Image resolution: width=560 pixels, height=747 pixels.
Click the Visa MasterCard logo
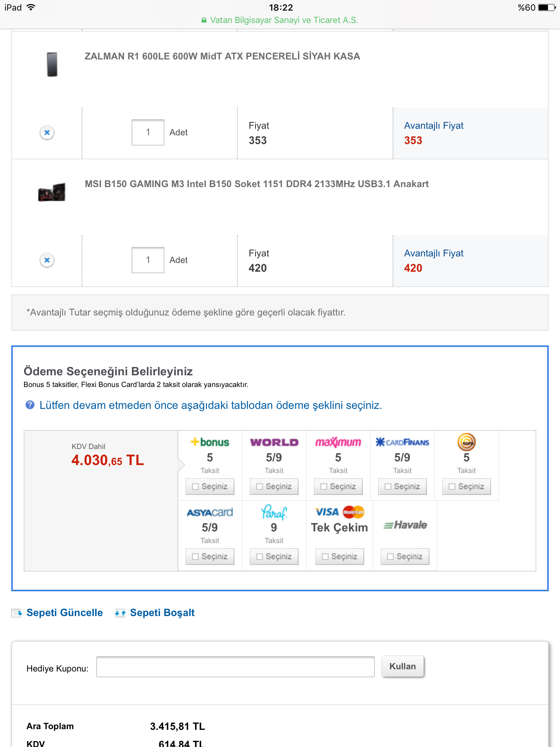pos(339,512)
